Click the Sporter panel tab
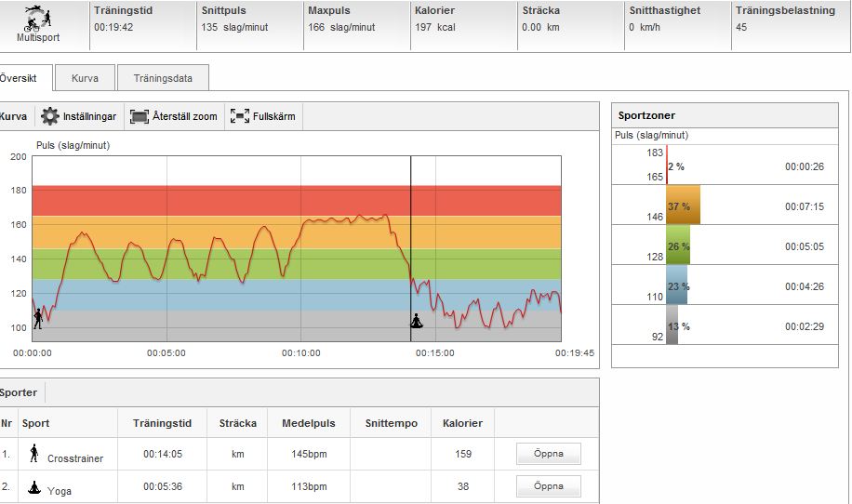This screenshot has height=504, width=852. pyautogui.click(x=19, y=392)
